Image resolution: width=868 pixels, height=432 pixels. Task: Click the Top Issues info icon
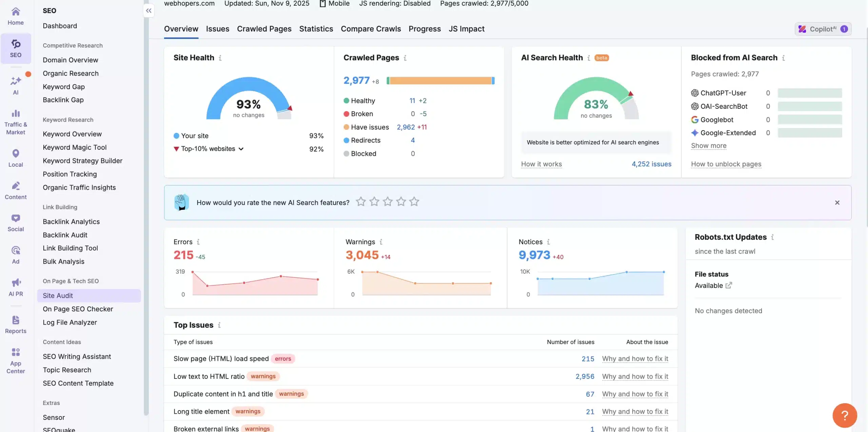[x=219, y=325]
